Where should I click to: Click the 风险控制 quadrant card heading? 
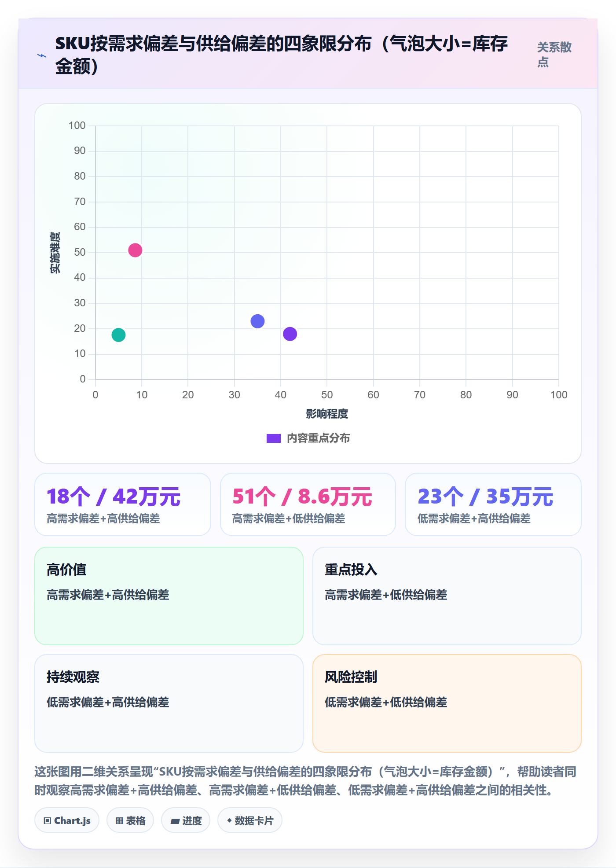(x=351, y=677)
